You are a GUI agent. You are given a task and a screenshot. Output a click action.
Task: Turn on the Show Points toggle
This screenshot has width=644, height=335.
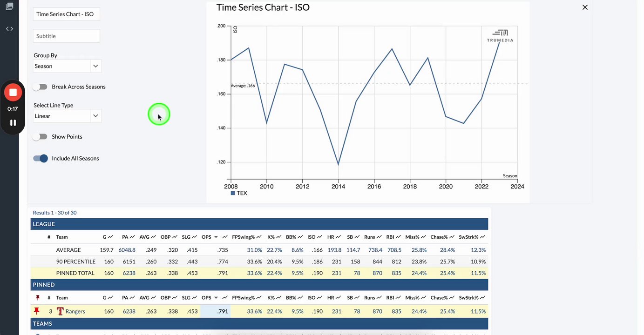tap(40, 137)
